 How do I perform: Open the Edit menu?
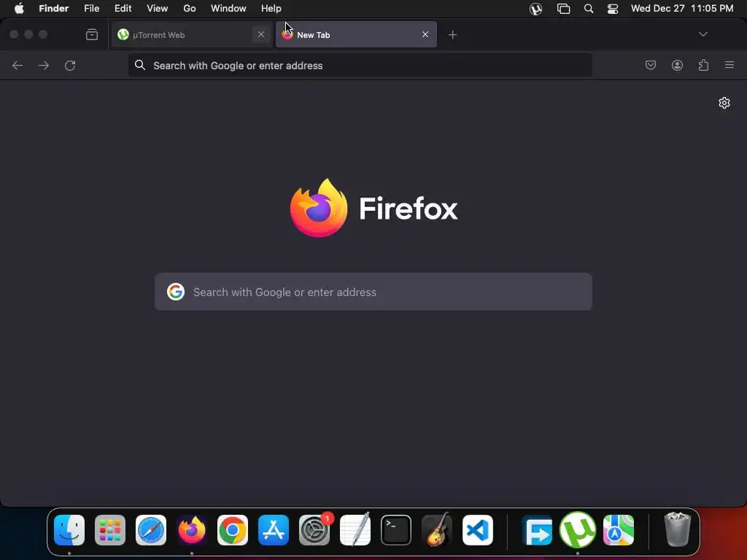pos(123,9)
